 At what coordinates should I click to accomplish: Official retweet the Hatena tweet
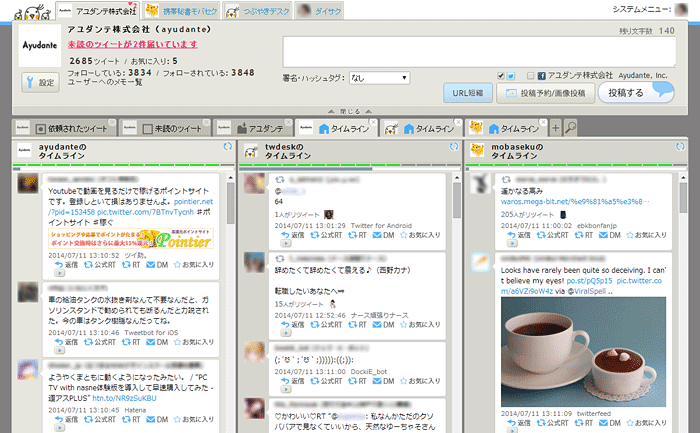[100, 419]
